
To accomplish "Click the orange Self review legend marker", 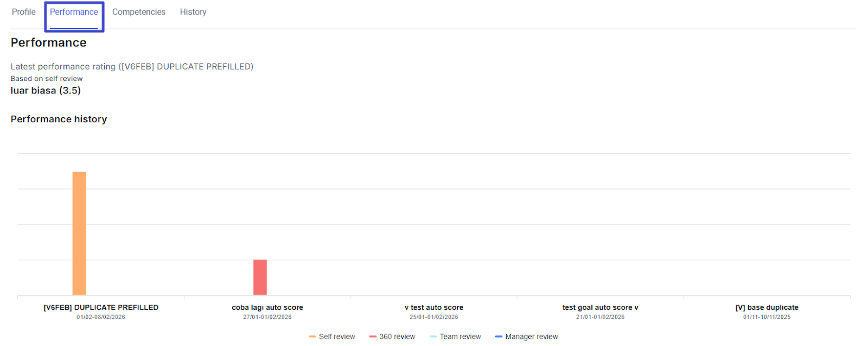I will 312,337.
